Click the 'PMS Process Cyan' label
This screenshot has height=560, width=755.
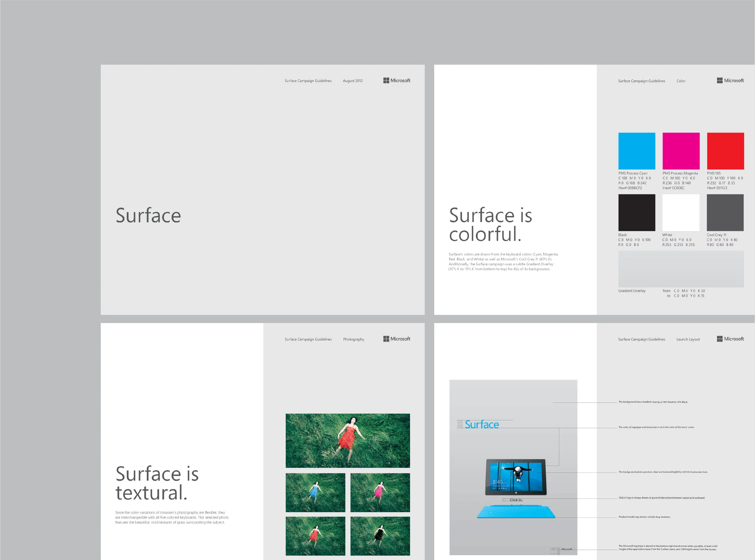[x=633, y=173]
